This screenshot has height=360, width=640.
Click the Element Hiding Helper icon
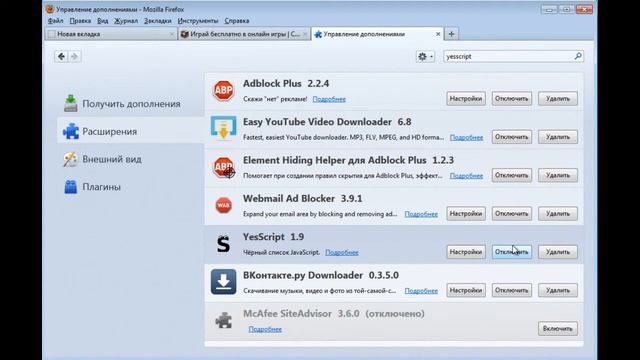(x=224, y=167)
